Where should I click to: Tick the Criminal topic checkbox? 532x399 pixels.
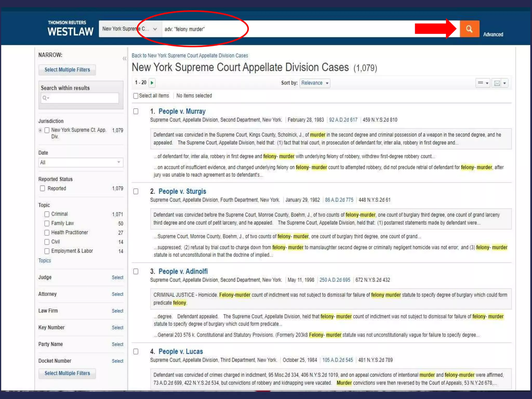47,214
